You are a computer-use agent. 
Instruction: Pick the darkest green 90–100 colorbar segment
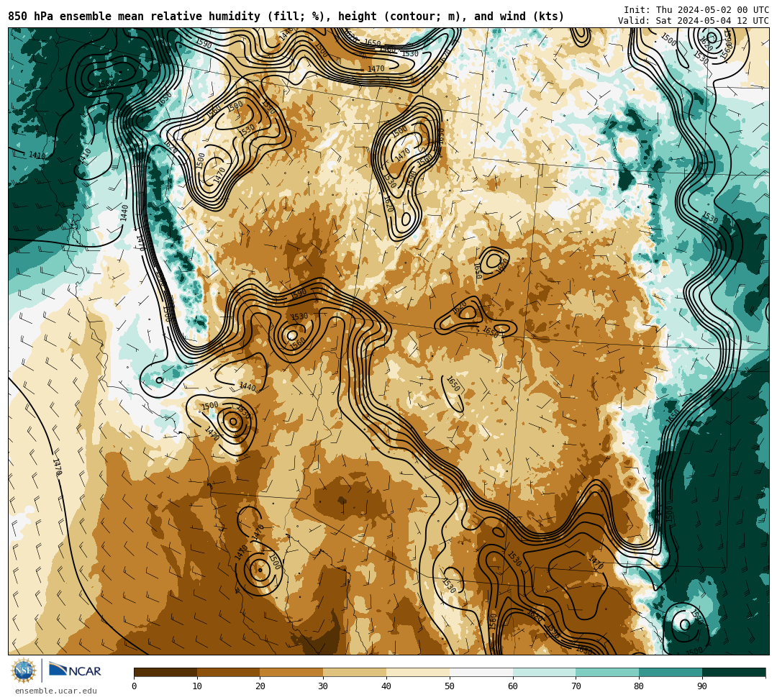[x=734, y=672]
